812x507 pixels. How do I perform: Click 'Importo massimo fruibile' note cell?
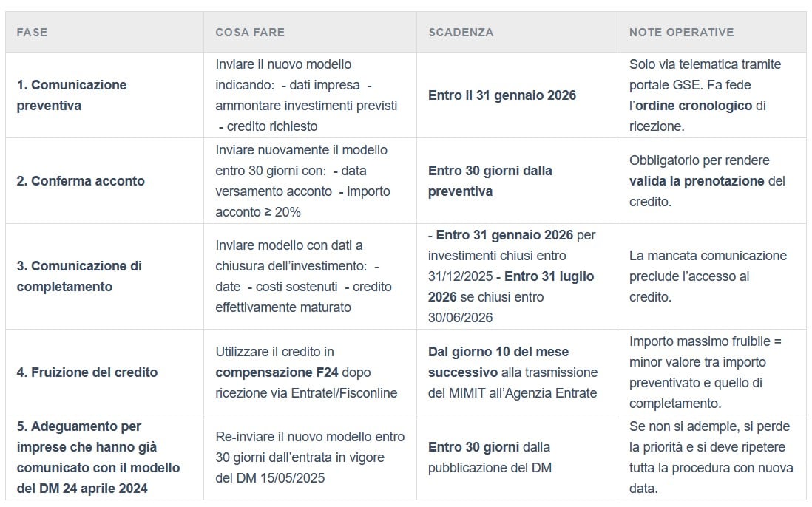[x=712, y=372]
